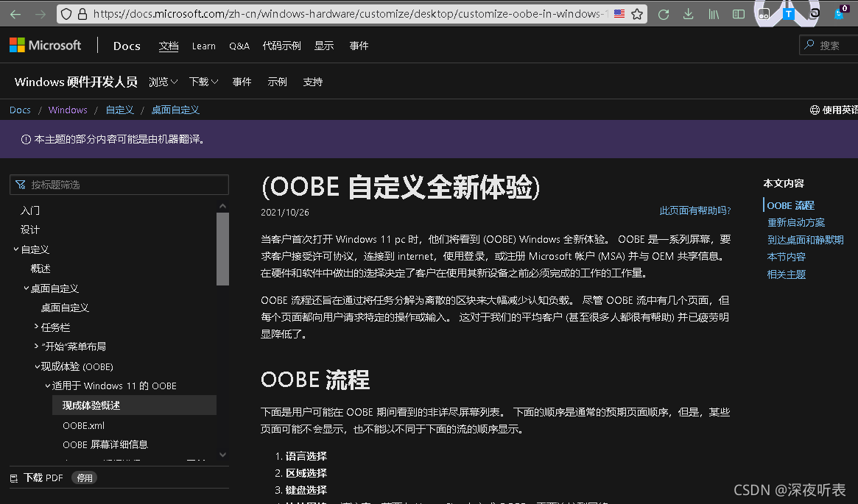Click the browser forward arrow

pyautogui.click(x=41, y=14)
